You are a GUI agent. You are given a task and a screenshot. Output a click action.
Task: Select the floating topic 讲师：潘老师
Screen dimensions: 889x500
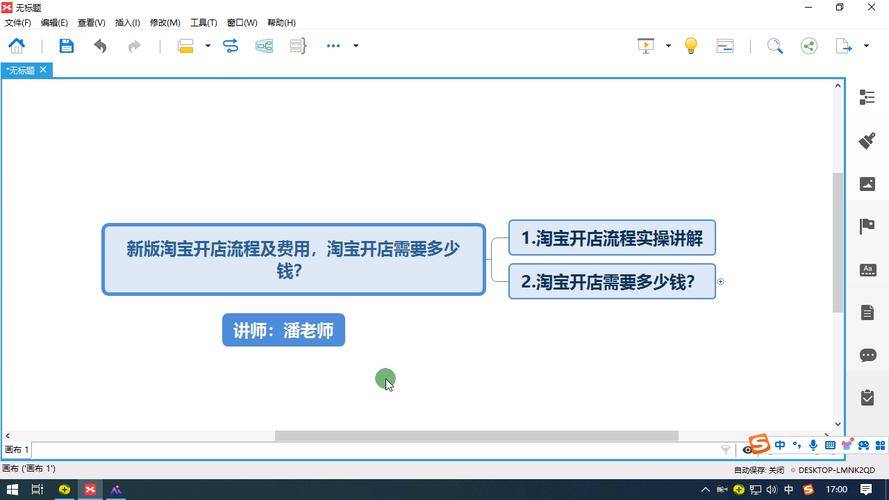[x=283, y=330]
